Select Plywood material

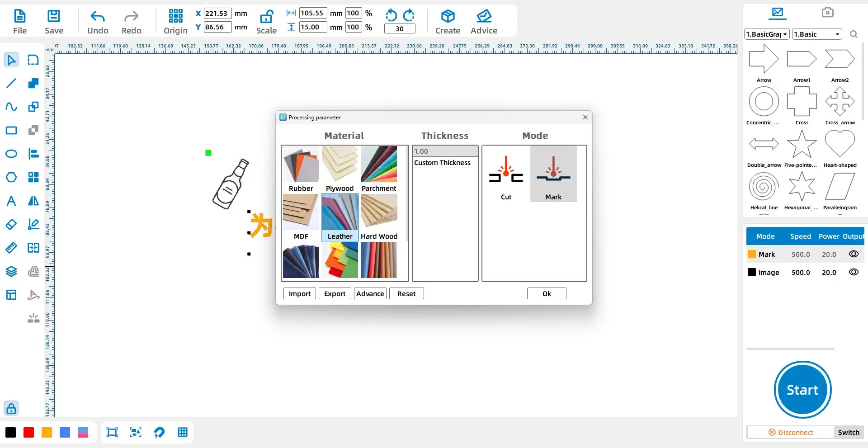[340, 169]
